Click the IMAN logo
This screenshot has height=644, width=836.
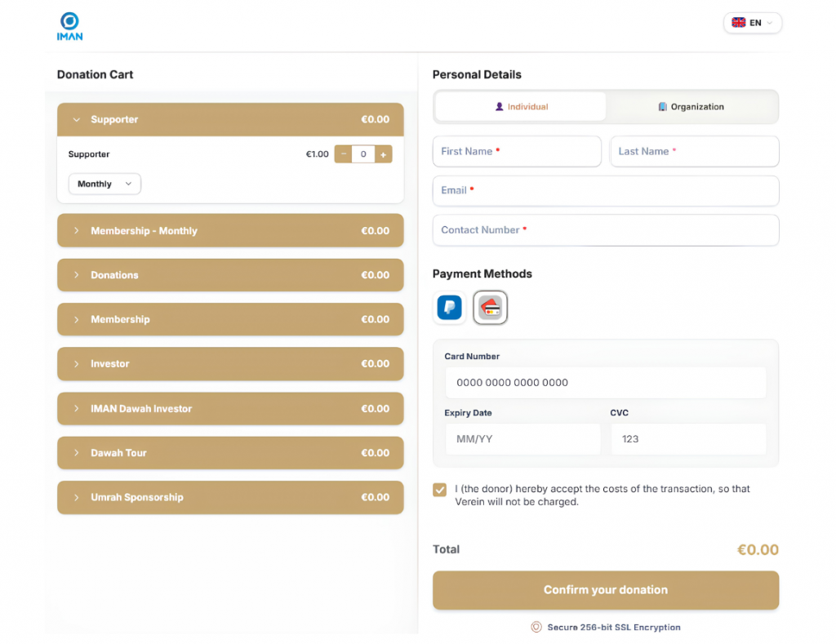pos(69,27)
